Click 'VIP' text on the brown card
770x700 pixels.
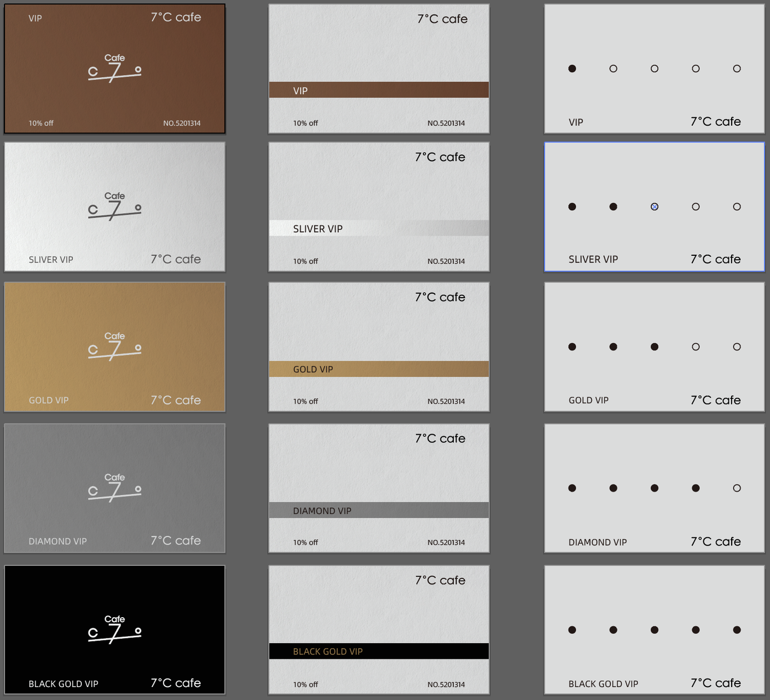35,19
